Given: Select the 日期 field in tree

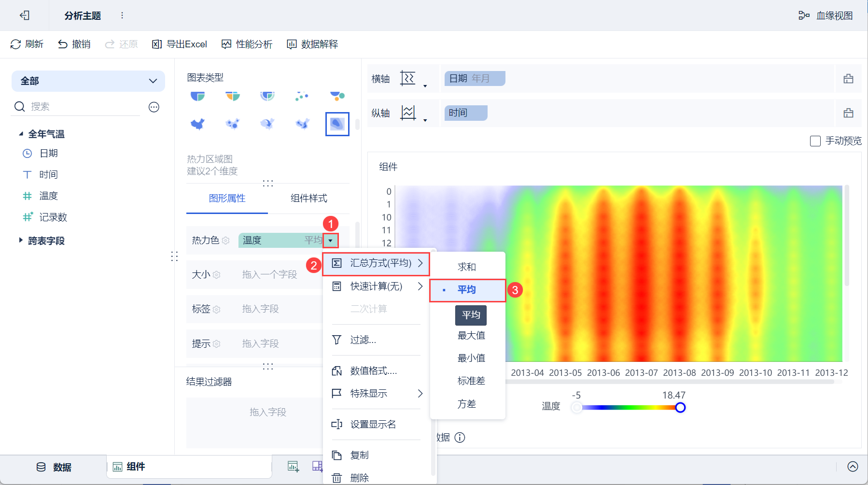Looking at the screenshot, I should (x=49, y=153).
